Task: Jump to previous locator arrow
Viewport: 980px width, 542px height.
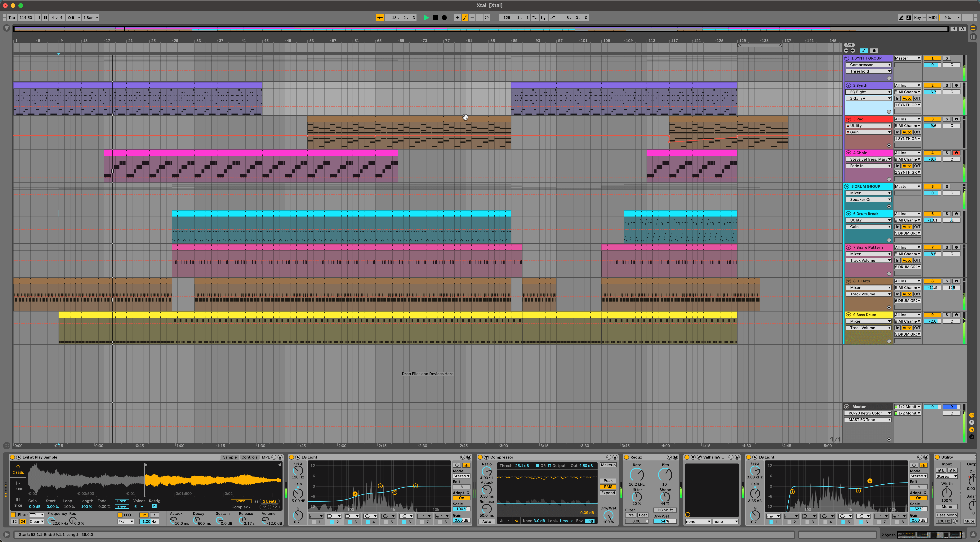Action: (x=846, y=51)
